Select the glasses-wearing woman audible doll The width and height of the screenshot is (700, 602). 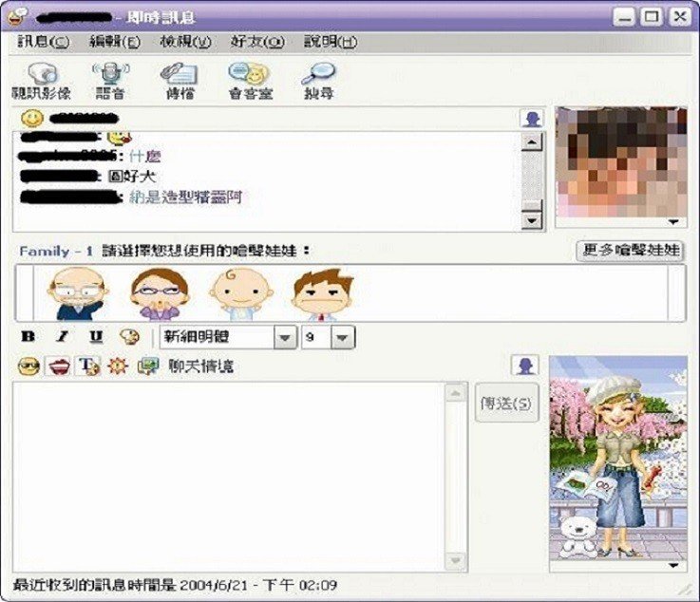pyautogui.click(x=160, y=293)
